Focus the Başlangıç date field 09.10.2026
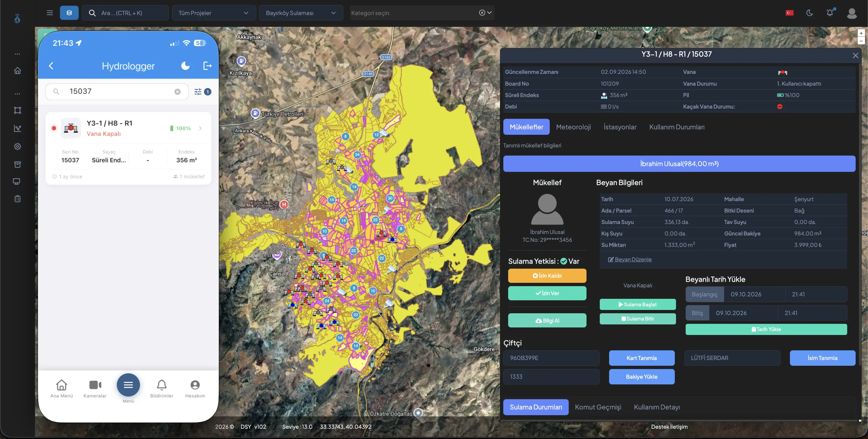Viewport: 868px width, 439px height. tap(754, 294)
